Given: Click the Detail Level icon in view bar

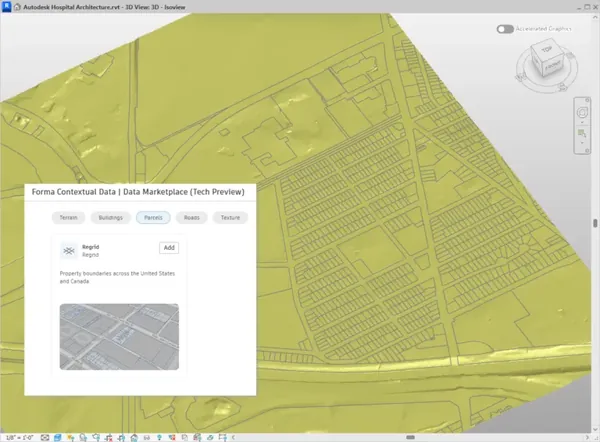Looking at the screenshot, I should [x=45, y=437].
